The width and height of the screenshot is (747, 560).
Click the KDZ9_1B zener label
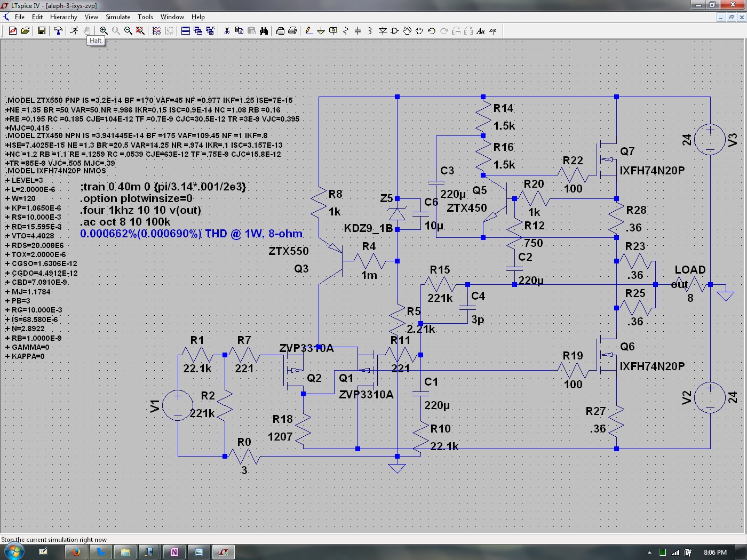(x=368, y=228)
